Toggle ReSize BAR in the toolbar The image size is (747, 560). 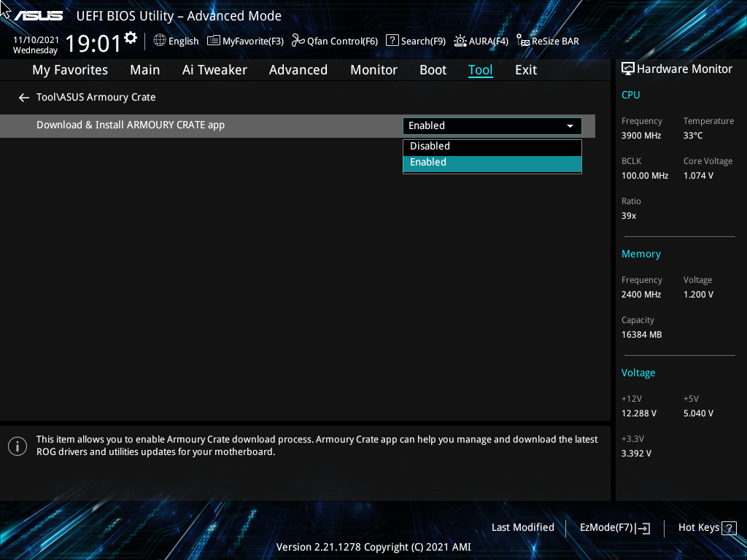[x=548, y=41]
